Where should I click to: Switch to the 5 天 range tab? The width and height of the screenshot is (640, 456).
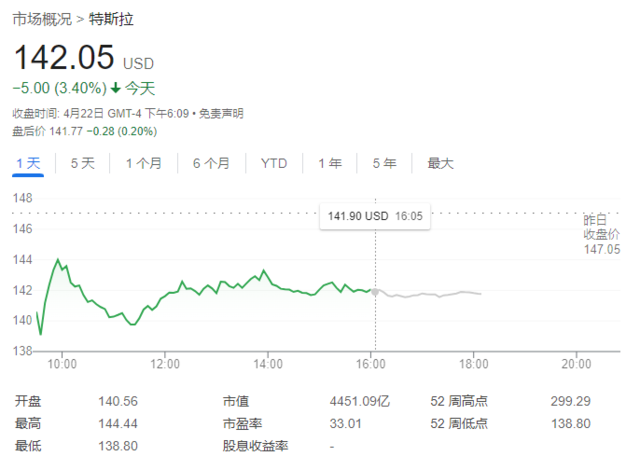click(82, 163)
